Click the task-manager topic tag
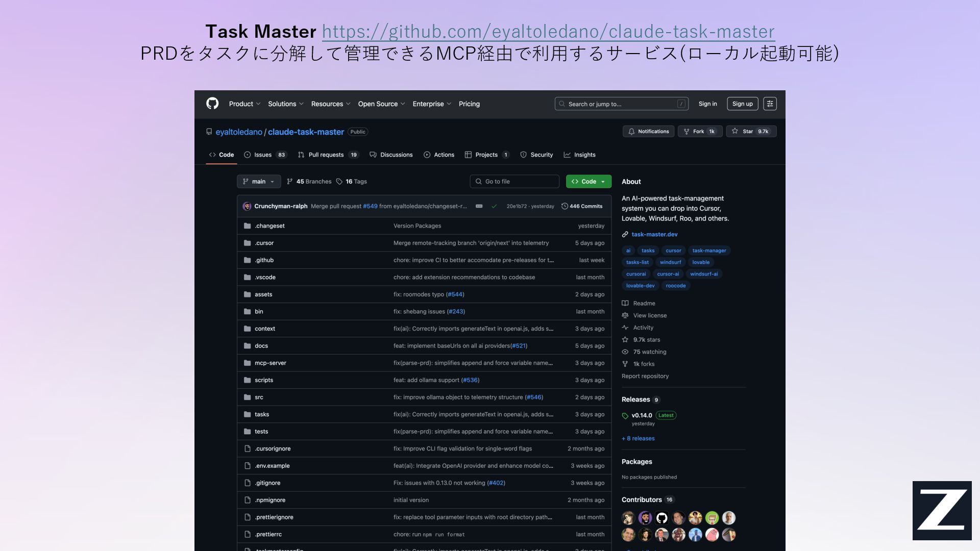This screenshot has height=551, width=980. (x=709, y=251)
